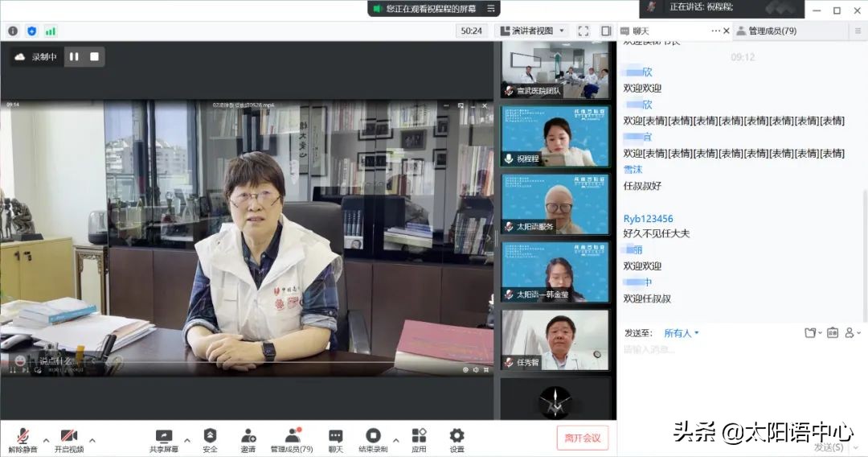Image resolution: width=868 pixels, height=457 pixels.
Task: Open the Apps (应用) icon
Action: pos(419,439)
